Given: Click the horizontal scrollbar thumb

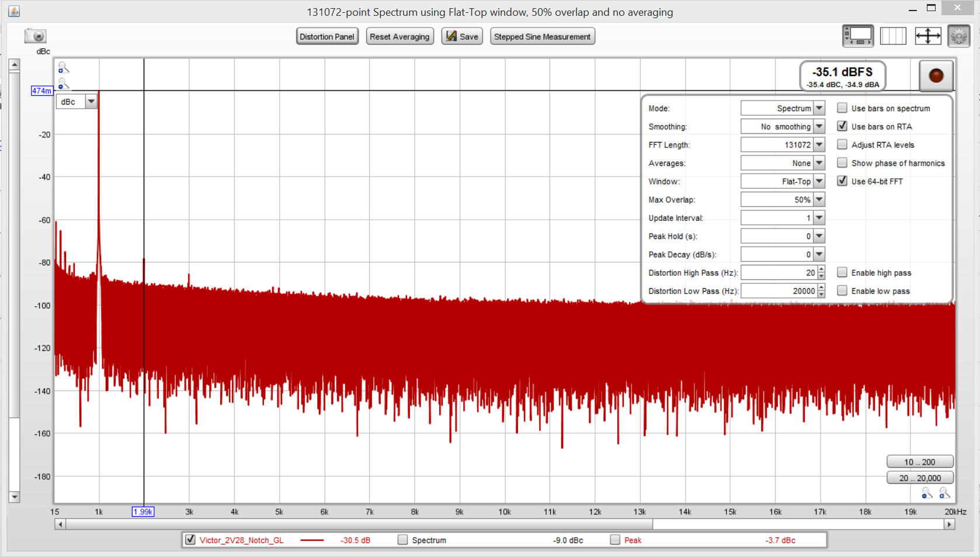Looking at the screenshot, I should (x=359, y=524).
